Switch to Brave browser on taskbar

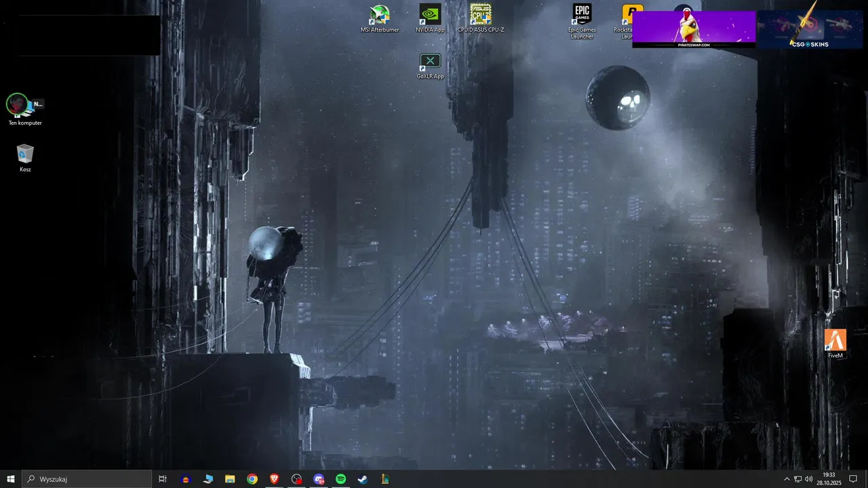click(274, 479)
